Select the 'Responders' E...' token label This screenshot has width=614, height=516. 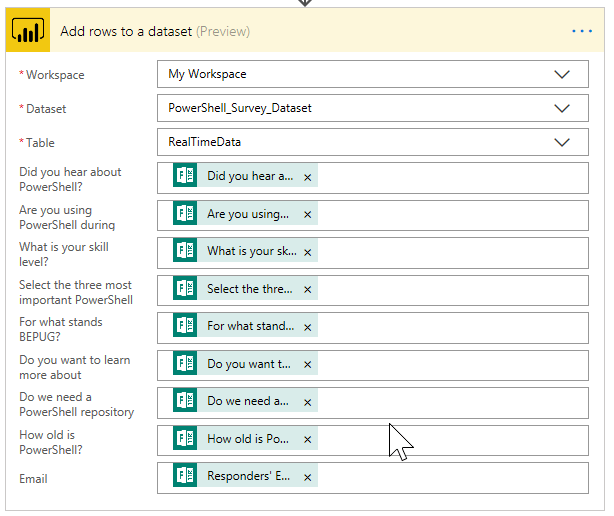(x=249, y=476)
